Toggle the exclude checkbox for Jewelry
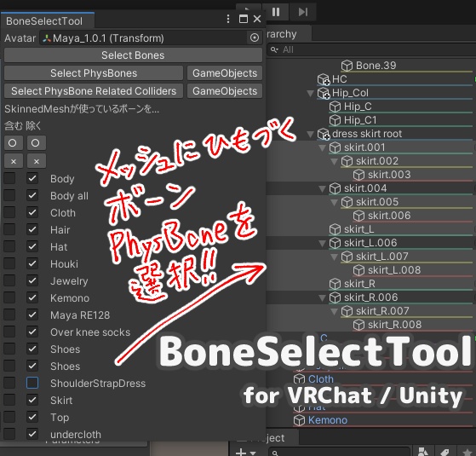 click(x=32, y=280)
